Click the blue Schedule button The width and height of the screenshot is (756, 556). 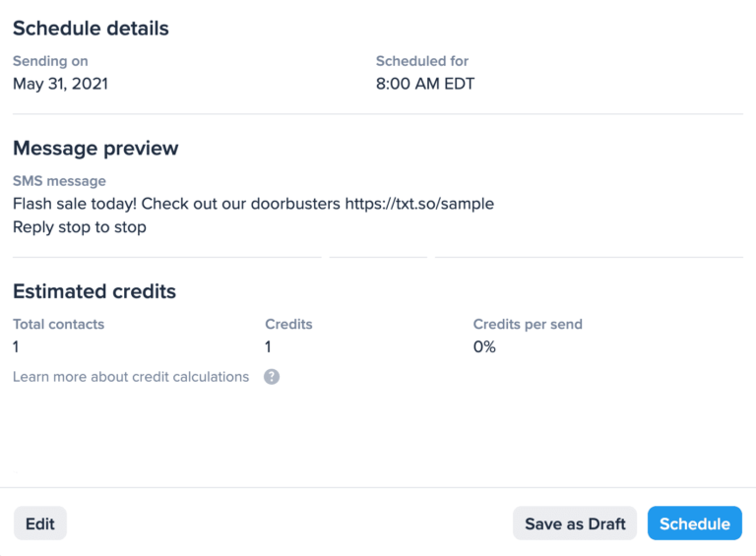pos(694,524)
